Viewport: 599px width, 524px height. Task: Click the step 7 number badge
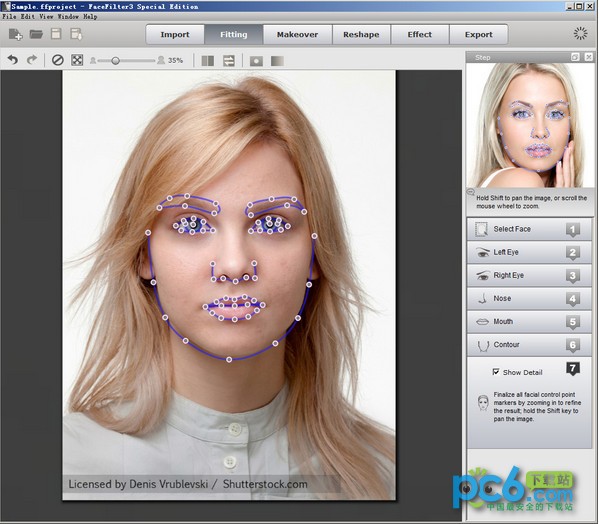pyautogui.click(x=573, y=369)
